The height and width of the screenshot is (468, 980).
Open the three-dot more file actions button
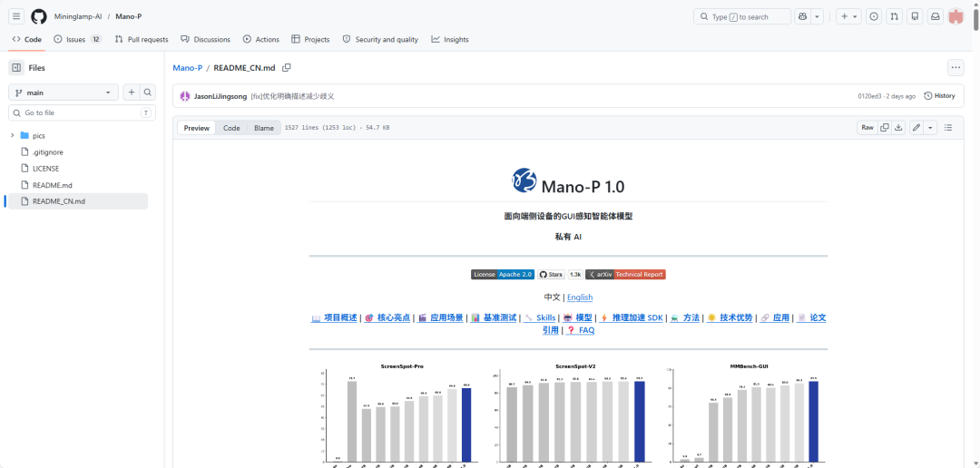pyautogui.click(x=955, y=67)
